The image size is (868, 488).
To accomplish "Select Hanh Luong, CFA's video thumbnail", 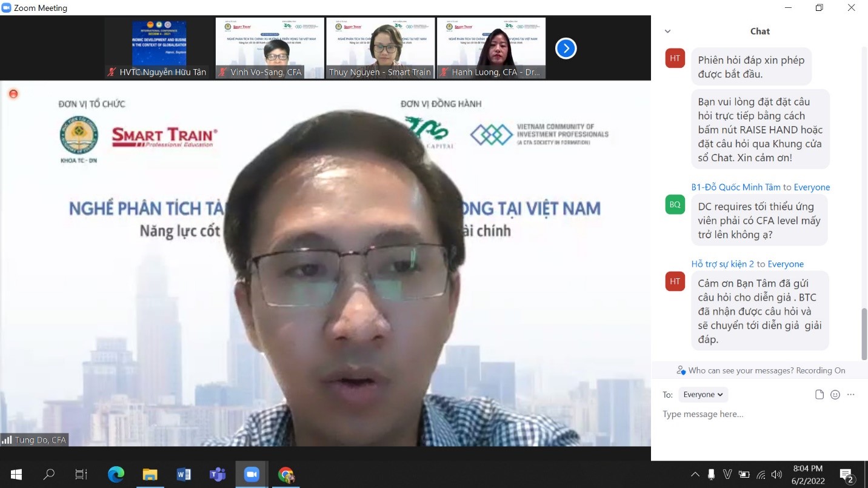I will point(491,48).
